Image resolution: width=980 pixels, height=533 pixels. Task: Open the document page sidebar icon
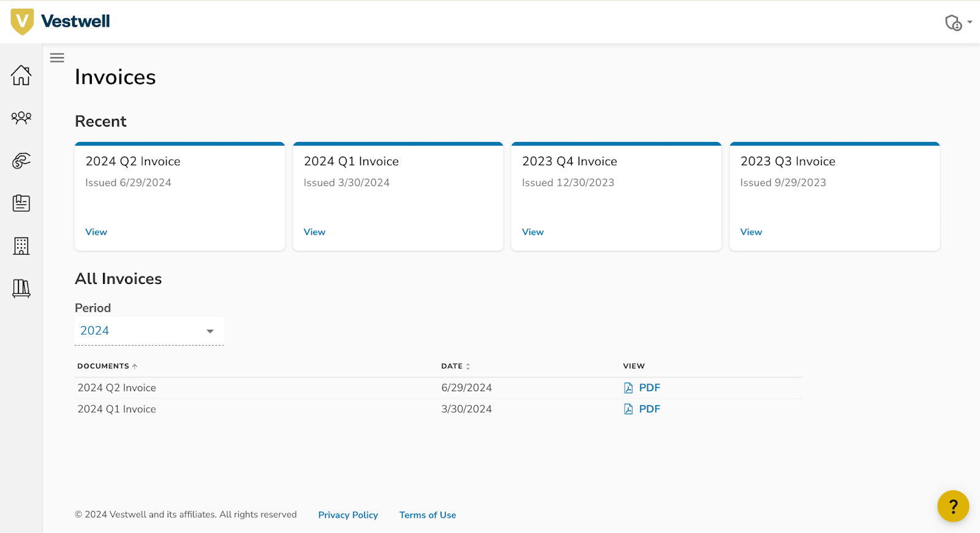(21, 203)
